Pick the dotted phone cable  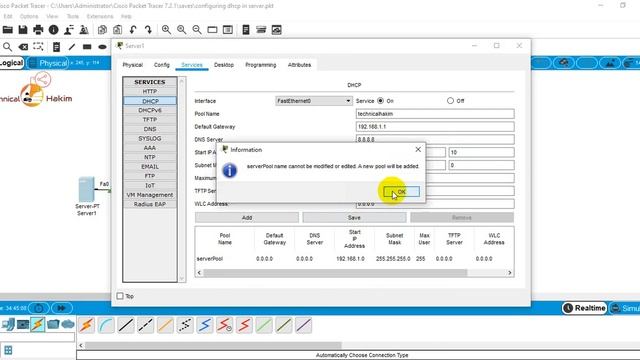click(185, 325)
